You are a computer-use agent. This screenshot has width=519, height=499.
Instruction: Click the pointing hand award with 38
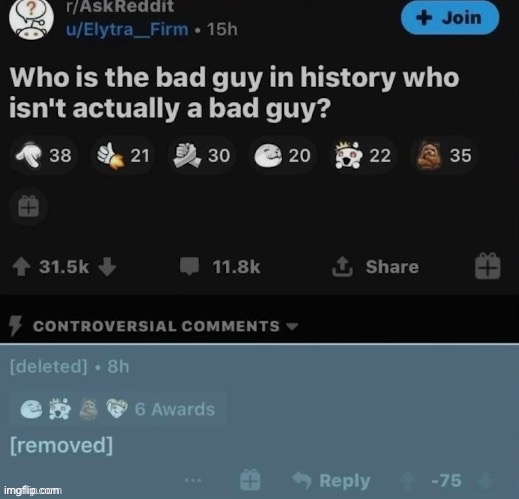tap(44, 155)
